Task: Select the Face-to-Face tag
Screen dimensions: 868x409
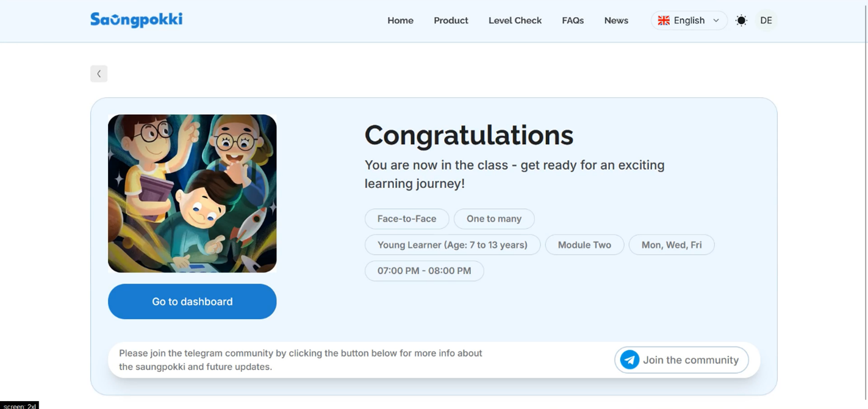Action: click(x=407, y=219)
